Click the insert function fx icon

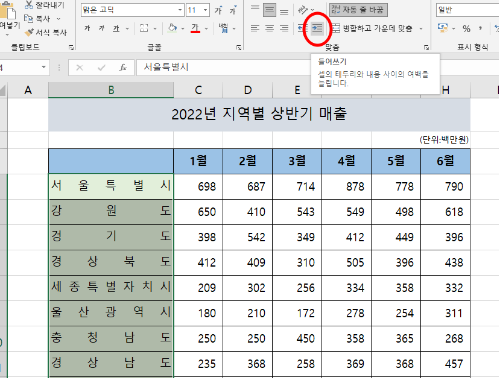[123, 68]
